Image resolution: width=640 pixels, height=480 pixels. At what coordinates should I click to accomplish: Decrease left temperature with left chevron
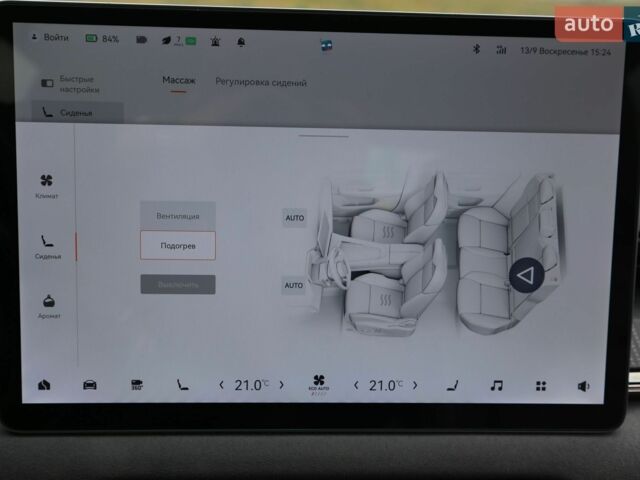click(x=221, y=385)
